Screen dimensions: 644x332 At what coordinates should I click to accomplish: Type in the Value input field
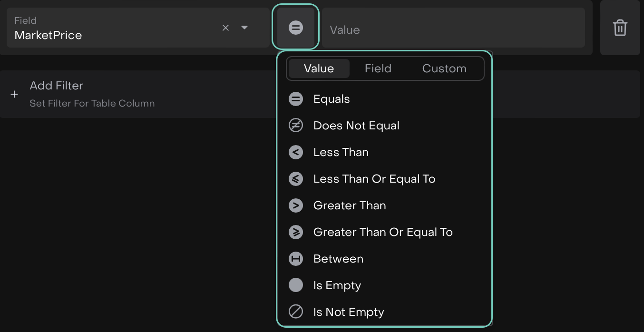point(453,29)
